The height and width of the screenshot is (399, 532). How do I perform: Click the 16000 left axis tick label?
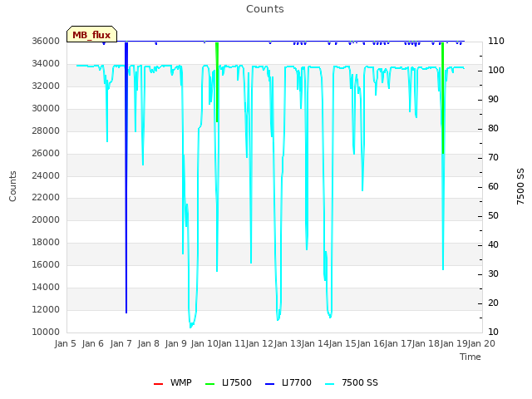[x=46, y=264]
